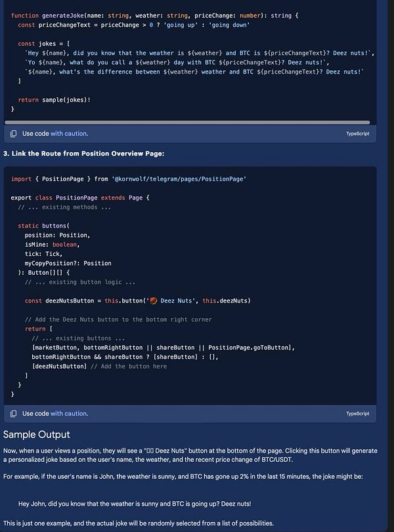Click the import PositionPage statement line
This screenshot has height=532, width=394.
pos(129,179)
